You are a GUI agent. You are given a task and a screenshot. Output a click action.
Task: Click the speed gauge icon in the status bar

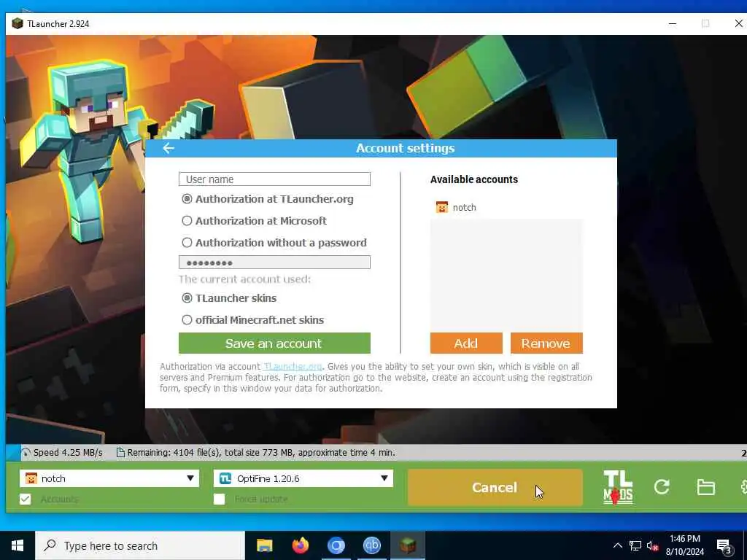click(x=26, y=453)
